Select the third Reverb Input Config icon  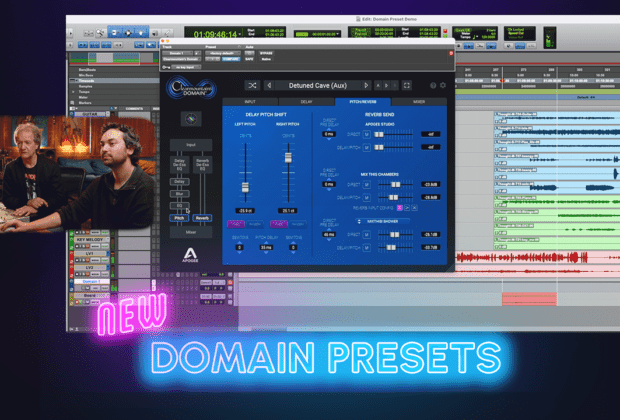(x=414, y=208)
